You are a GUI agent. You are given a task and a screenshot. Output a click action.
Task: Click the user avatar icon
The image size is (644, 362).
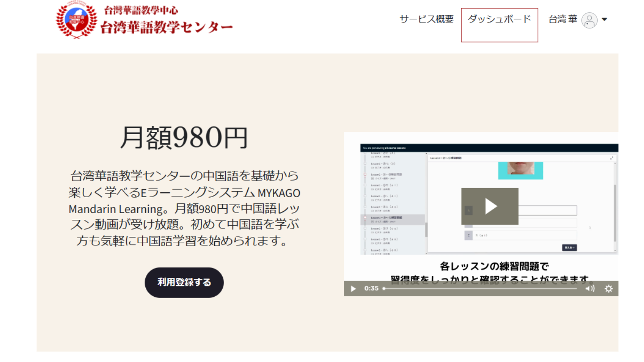click(589, 20)
